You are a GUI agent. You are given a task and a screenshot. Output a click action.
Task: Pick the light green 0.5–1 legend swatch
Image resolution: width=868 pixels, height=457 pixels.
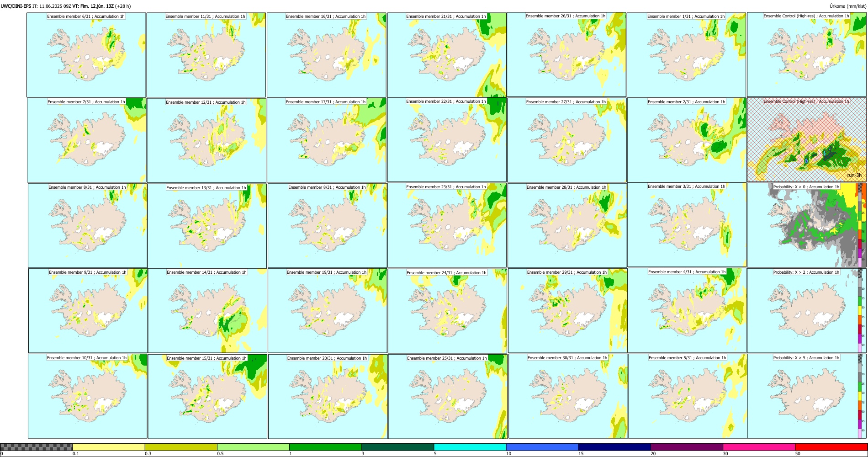tap(253, 447)
